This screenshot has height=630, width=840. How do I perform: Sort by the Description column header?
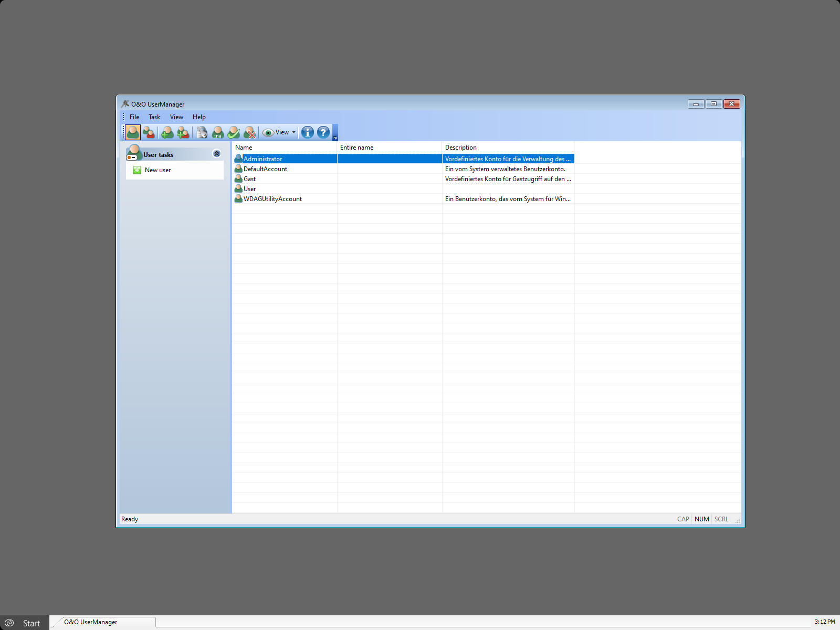pyautogui.click(x=508, y=148)
